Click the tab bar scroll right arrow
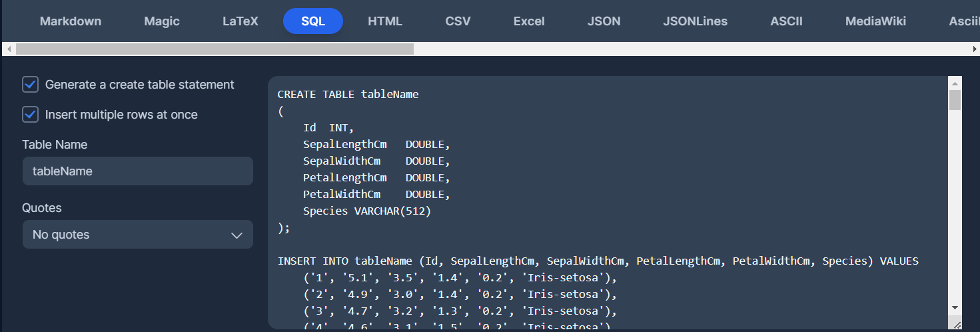This screenshot has width=980, height=332. (974, 49)
